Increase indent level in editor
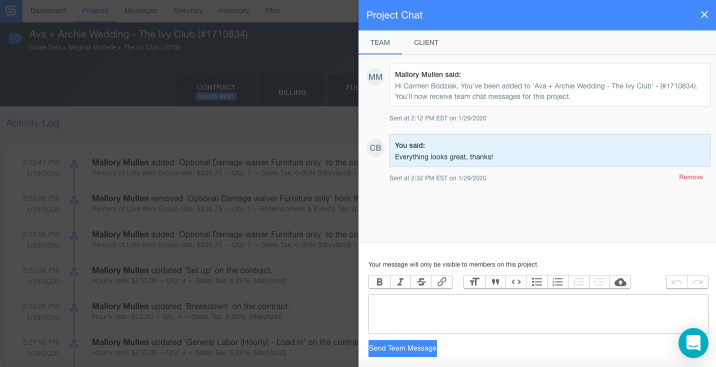The width and height of the screenshot is (716, 367). coord(599,282)
